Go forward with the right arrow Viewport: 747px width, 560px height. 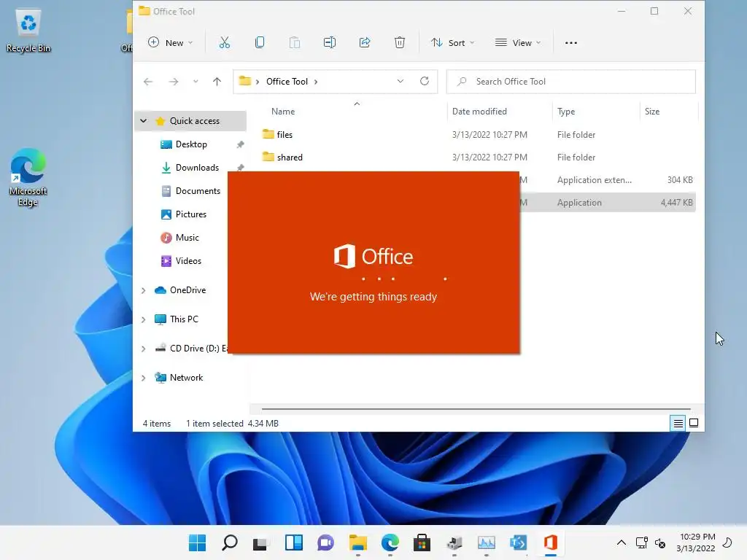[174, 82]
